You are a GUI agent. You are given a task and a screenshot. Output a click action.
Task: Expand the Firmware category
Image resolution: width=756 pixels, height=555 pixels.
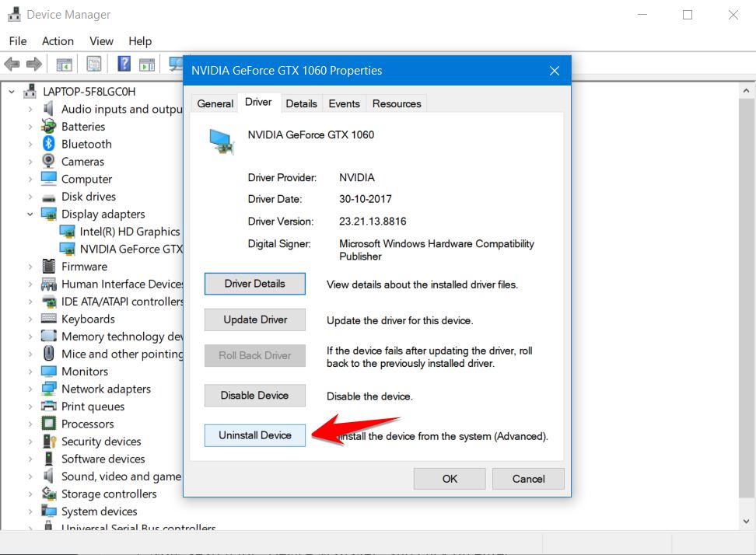[30, 267]
